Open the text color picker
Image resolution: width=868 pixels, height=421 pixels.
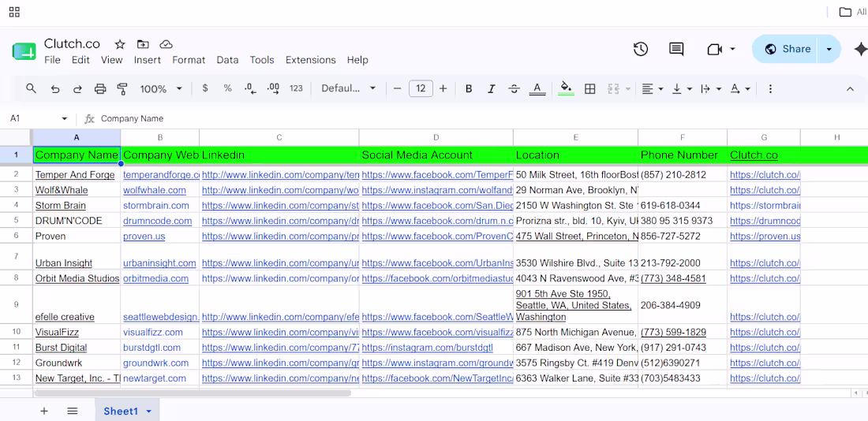click(537, 88)
